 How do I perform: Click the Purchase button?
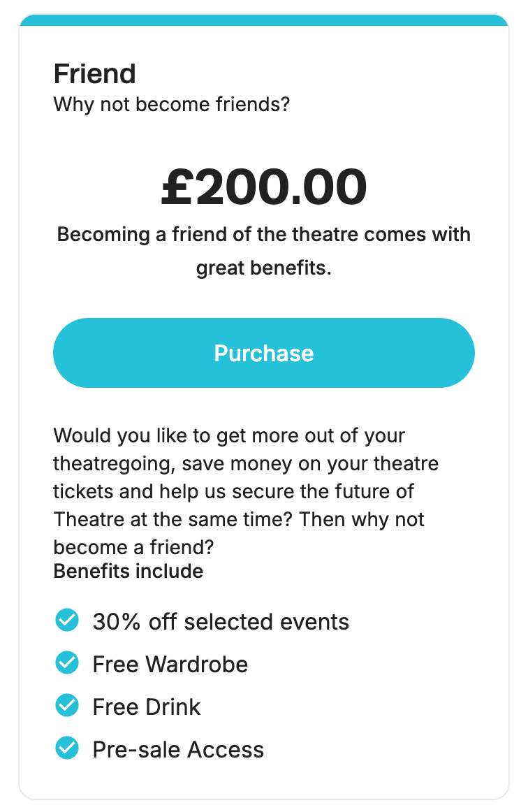click(263, 353)
